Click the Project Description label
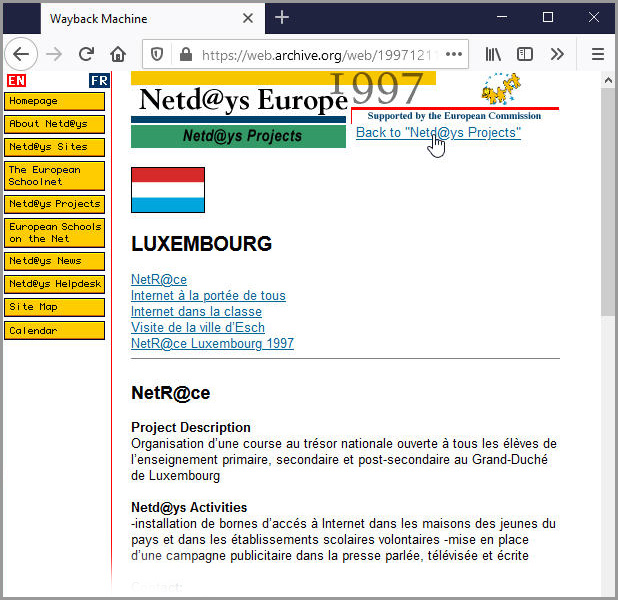 click(x=191, y=427)
